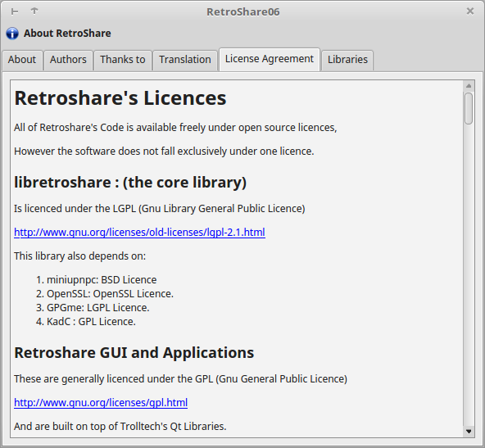Switch to the About tab
The height and width of the screenshot is (448, 485).
pyautogui.click(x=22, y=60)
